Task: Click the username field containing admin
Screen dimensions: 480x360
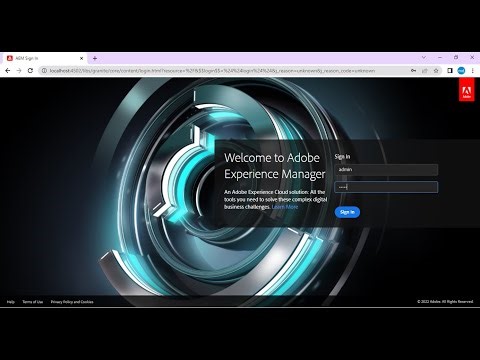Action: 386,170
